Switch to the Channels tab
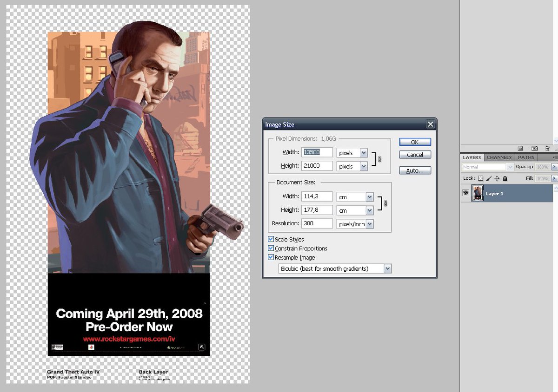 coord(499,157)
